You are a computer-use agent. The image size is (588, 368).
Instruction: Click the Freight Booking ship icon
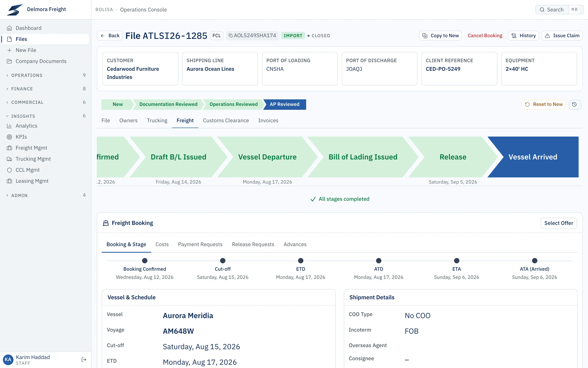pyautogui.click(x=106, y=223)
